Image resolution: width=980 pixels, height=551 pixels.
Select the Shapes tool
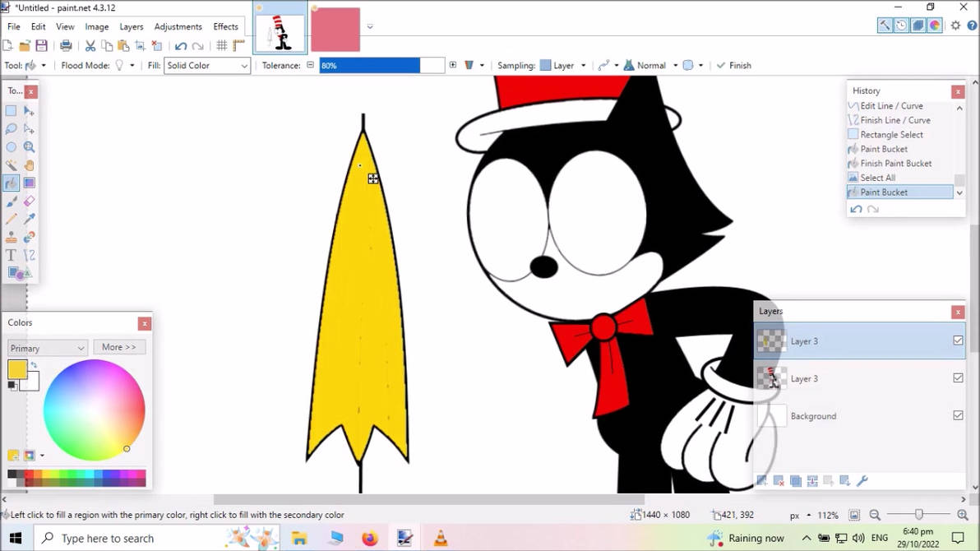coord(19,273)
